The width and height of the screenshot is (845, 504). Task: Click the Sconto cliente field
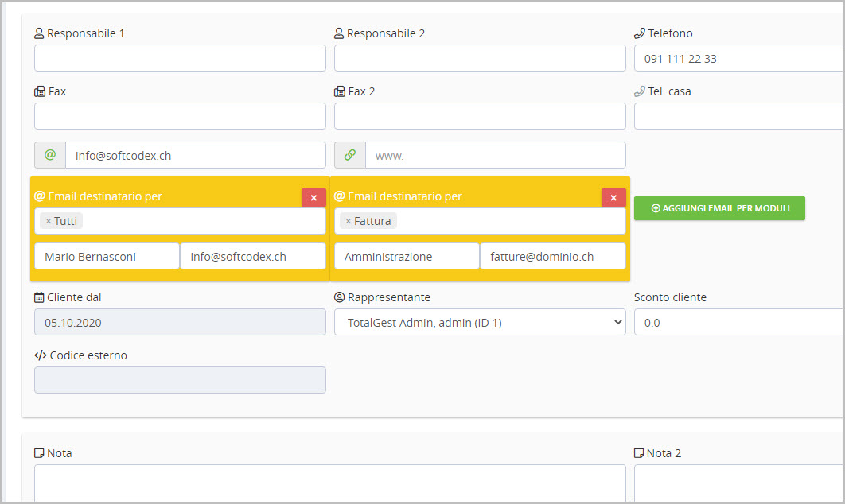click(738, 323)
